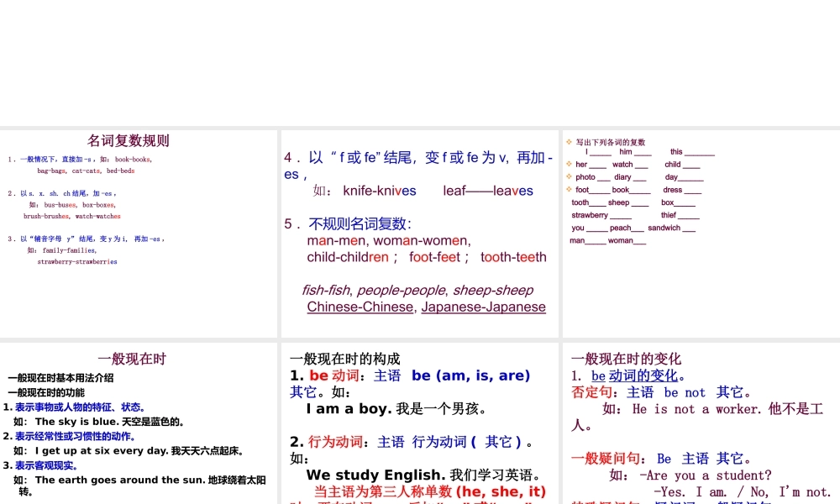Open the 一般现在时的变化 slide

tap(701, 423)
